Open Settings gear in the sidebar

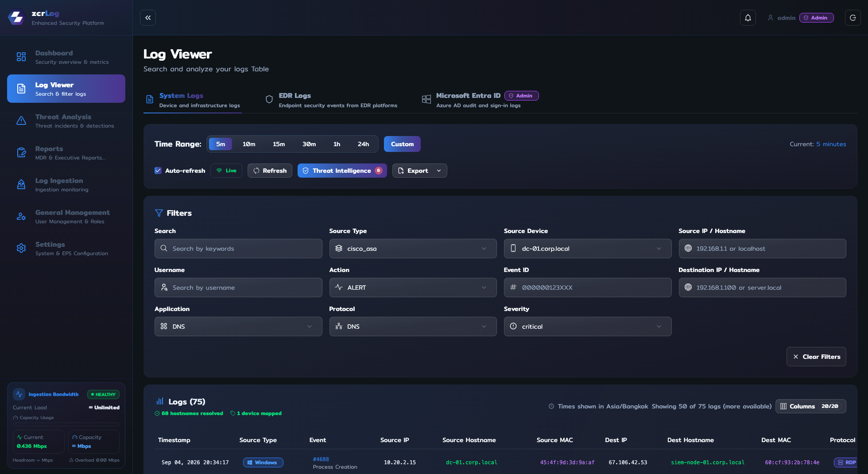click(21, 248)
